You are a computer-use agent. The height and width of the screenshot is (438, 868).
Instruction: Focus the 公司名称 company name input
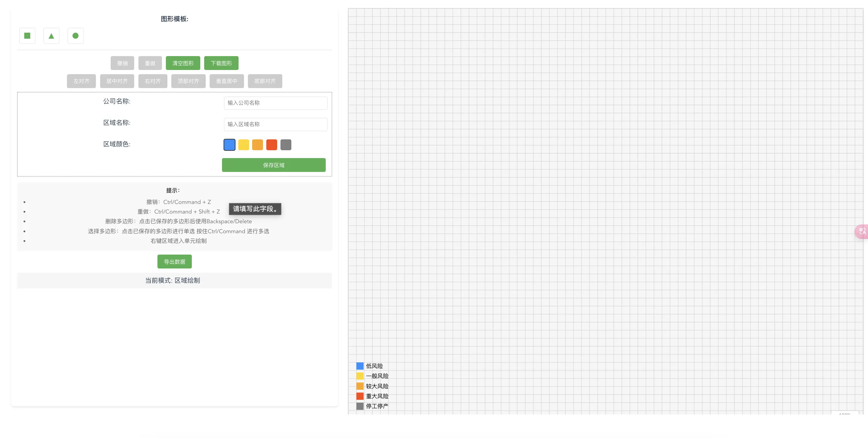pyautogui.click(x=275, y=103)
